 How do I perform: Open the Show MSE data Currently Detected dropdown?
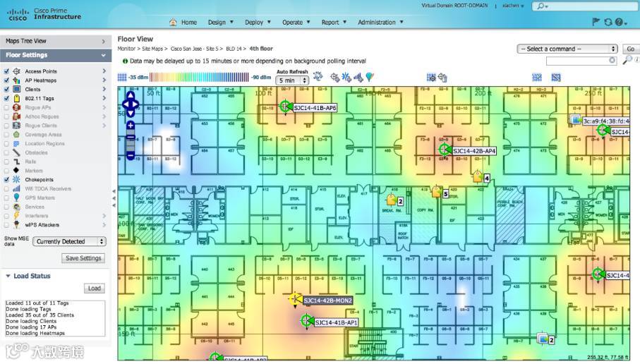(69, 241)
